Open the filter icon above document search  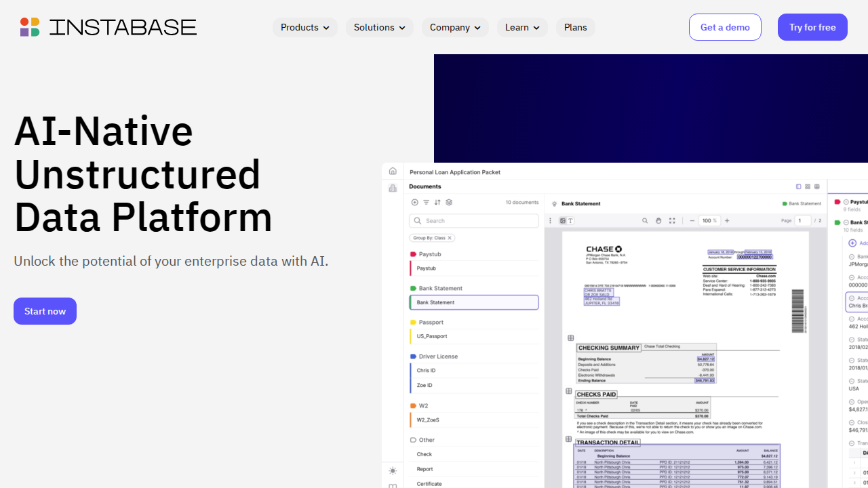point(427,202)
